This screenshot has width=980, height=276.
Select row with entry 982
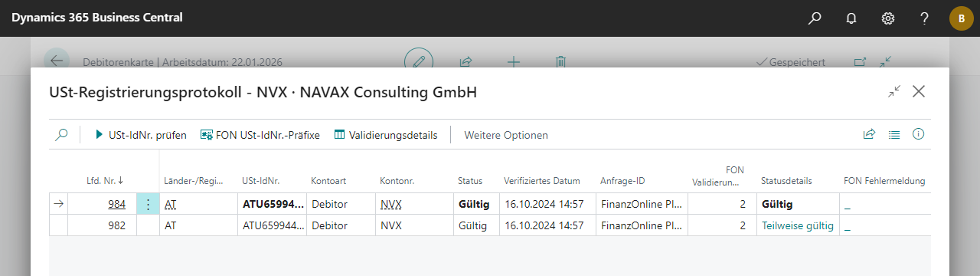click(x=490, y=225)
